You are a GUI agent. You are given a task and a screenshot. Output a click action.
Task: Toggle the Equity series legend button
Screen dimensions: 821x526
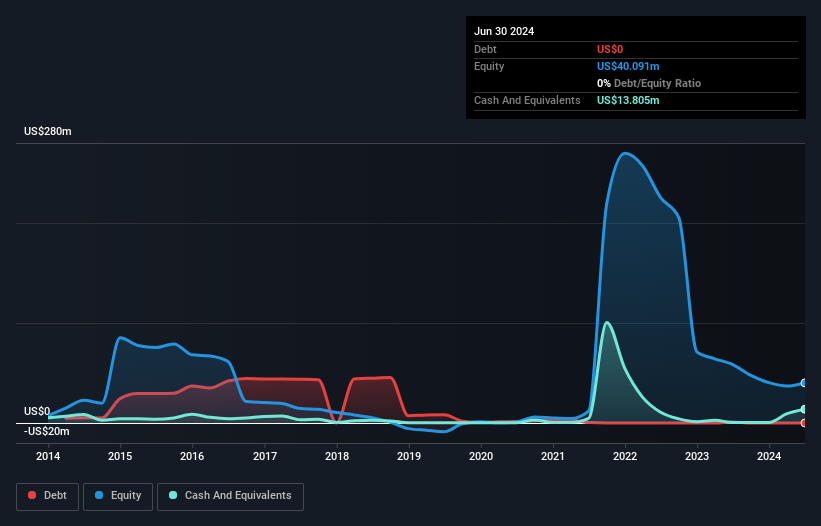(x=118, y=496)
